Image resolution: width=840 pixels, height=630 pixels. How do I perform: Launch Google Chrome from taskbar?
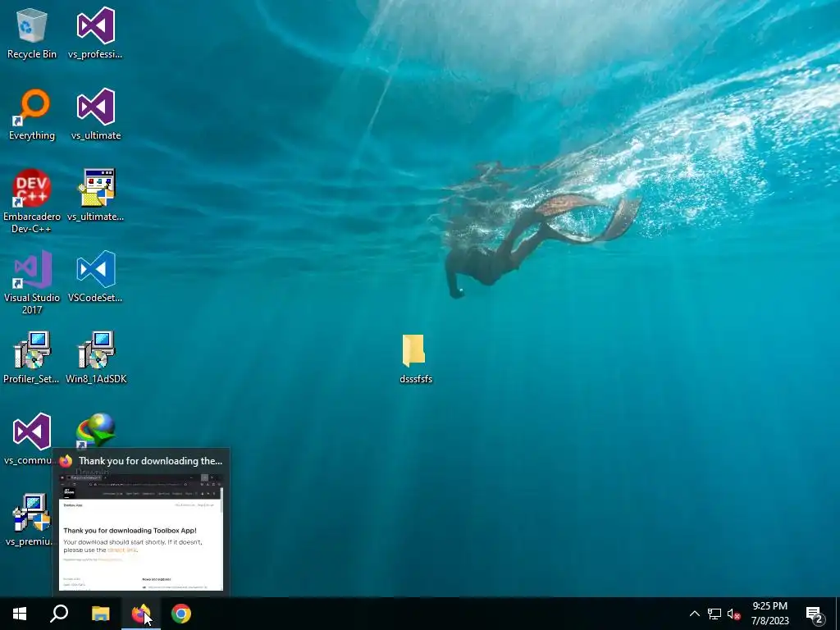181,614
